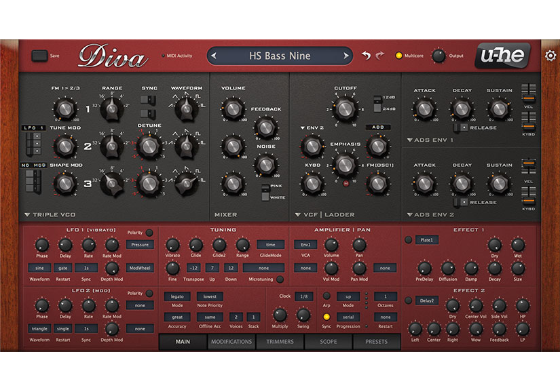Image resolution: width=560 pixels, height=392 pixels.
Task: Click the undo arrow icon
Action: tap(366, 56)
